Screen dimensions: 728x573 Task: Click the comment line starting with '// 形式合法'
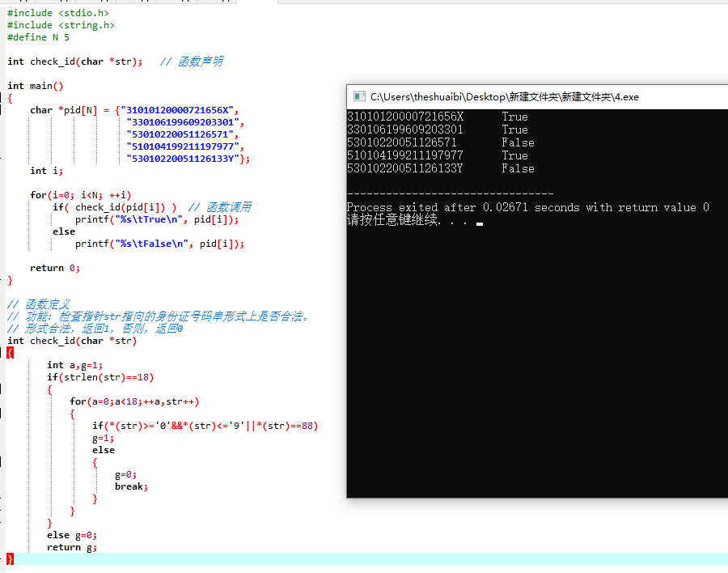pos(95,329)
